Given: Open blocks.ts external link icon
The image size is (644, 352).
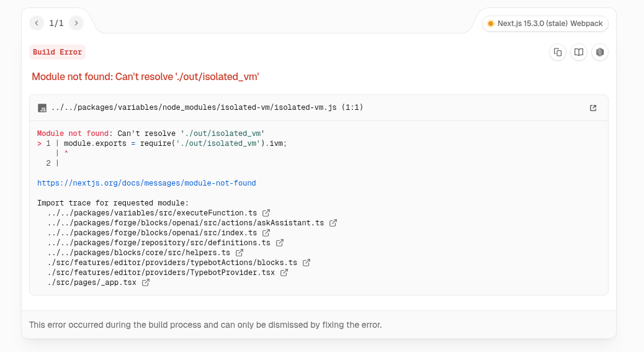Looking at the screenshot, I should pos(306,263).
